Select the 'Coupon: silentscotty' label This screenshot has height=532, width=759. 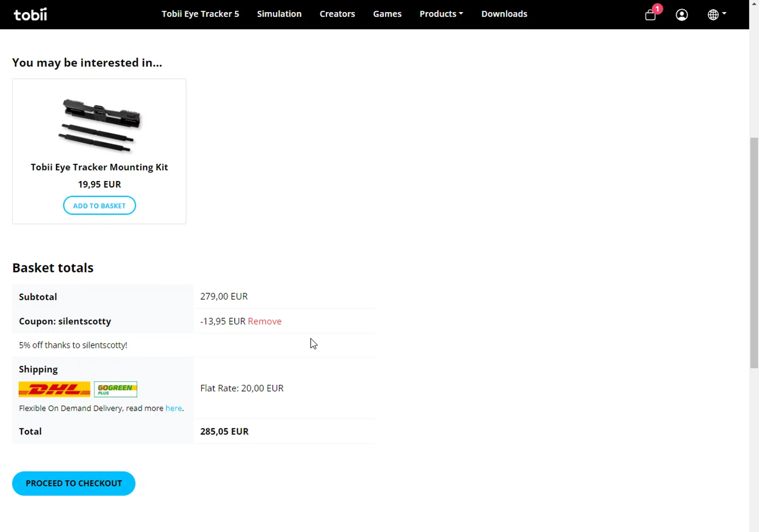[x=65, y=321]
